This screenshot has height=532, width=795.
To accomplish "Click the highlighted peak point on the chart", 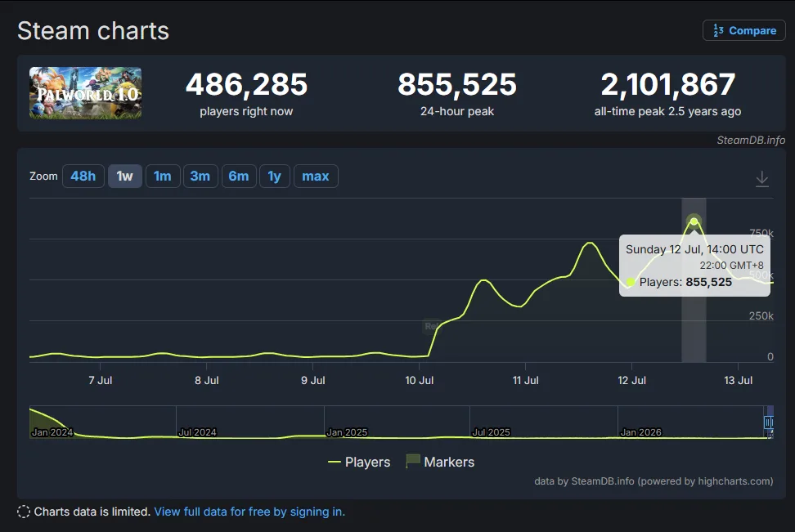I will coord(694,221).
